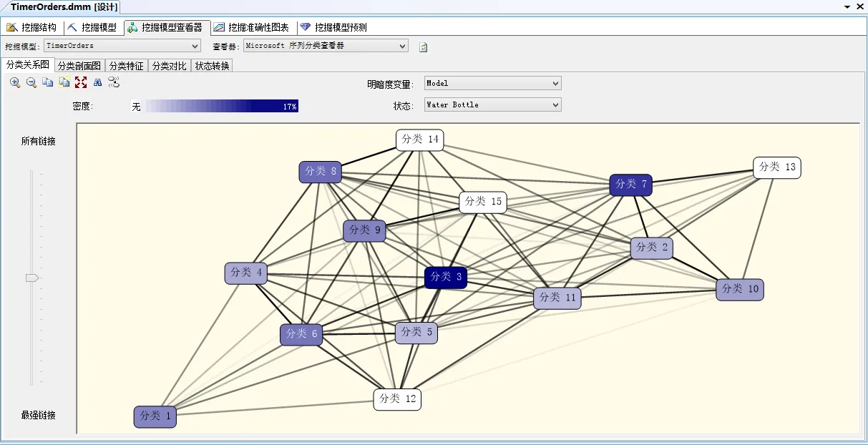The width and height of the screenshot is (868, 445).
Task: Select cluster node 分类 9
Action: pos(364,231)
